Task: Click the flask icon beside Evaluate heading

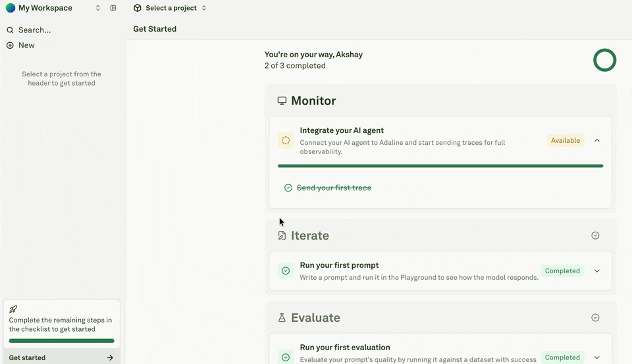Action: [x=282, y=318]
